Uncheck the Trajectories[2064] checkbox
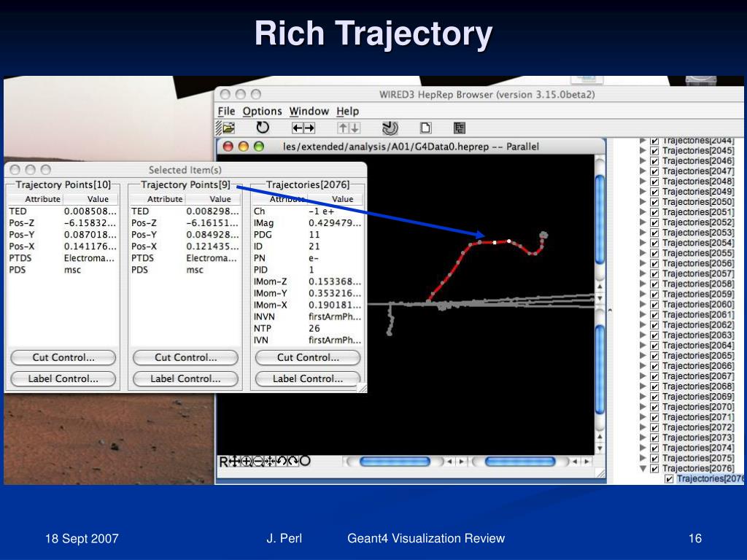This screenshot has height=560, width=747. (x=654, y=345)
